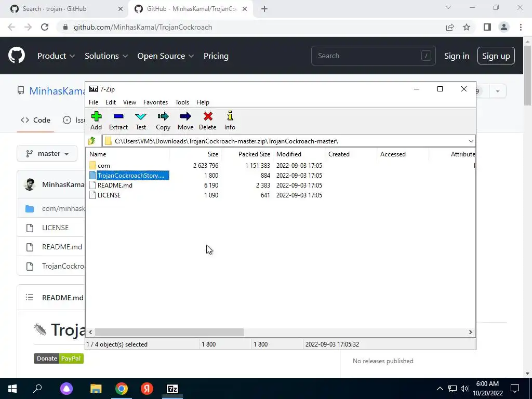Click the red Delete toolbar icon
This screenshot has height=399, width=532.
pos(208,116)
